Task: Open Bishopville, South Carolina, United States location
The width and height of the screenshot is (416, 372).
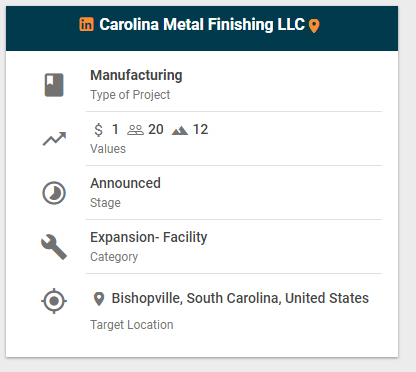Action: click(x=240, y=298)
